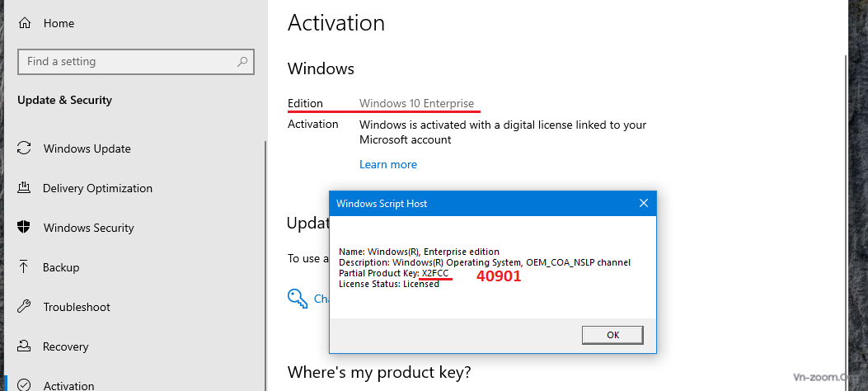This screenshot has width=868, height=391.
Task: Click the License Status: Licensed line
Action: point(388,284)
